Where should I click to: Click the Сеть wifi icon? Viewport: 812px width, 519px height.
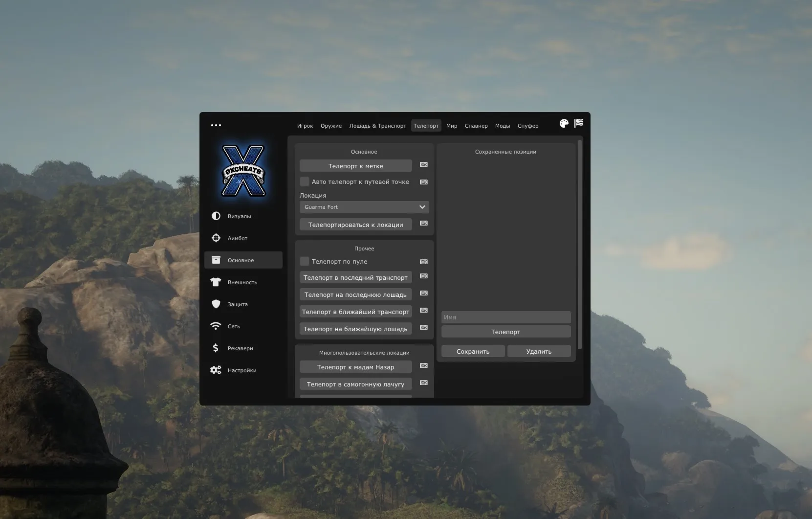(216, 326)
